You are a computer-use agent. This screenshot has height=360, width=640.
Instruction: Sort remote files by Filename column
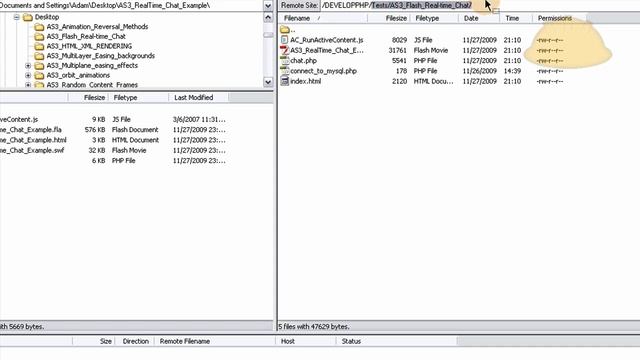tap(323, 18)
